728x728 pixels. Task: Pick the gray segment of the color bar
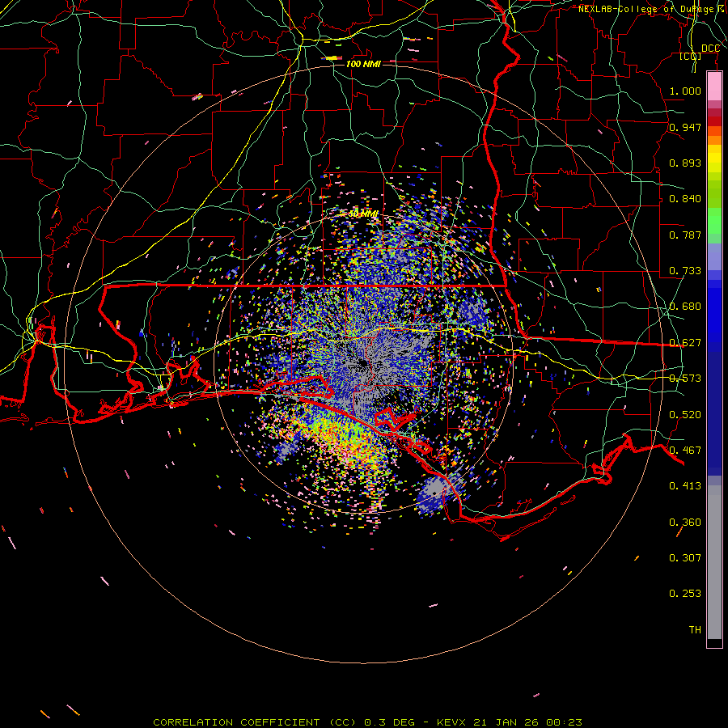pyautogui.click(x=714, y=562)
